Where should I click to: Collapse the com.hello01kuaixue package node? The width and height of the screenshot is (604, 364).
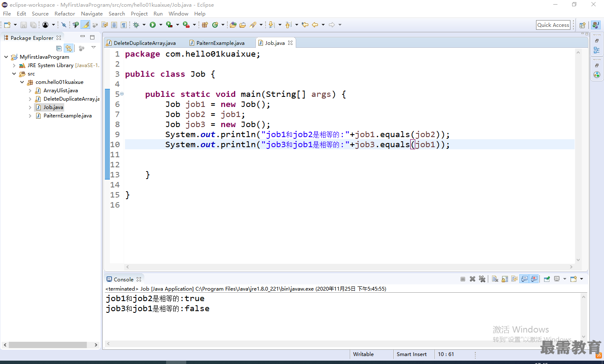[22, 82]
